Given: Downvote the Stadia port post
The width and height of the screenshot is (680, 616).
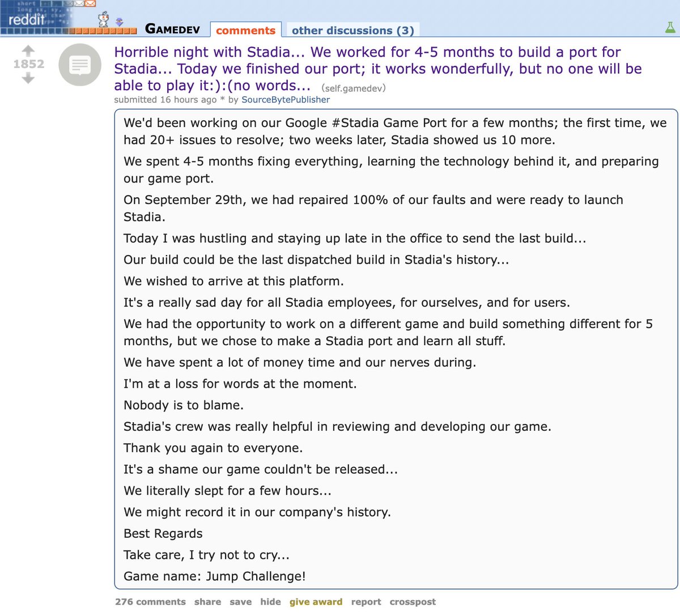Looking at the screenshot, I should (28, 79).
